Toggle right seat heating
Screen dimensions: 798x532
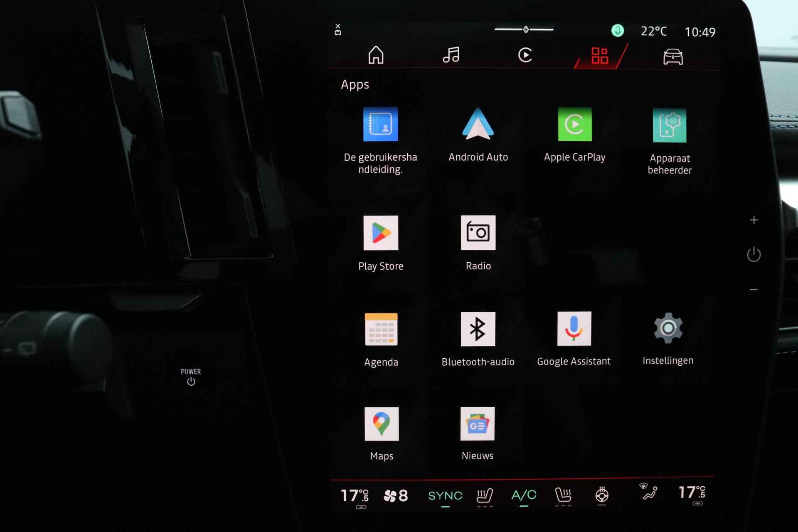[563, 496]
